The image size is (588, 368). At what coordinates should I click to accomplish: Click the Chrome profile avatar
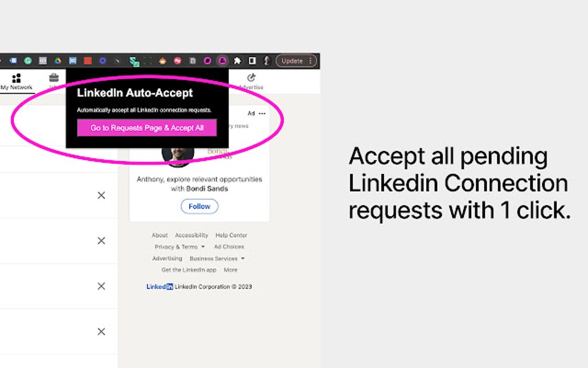tap(267, 61)
